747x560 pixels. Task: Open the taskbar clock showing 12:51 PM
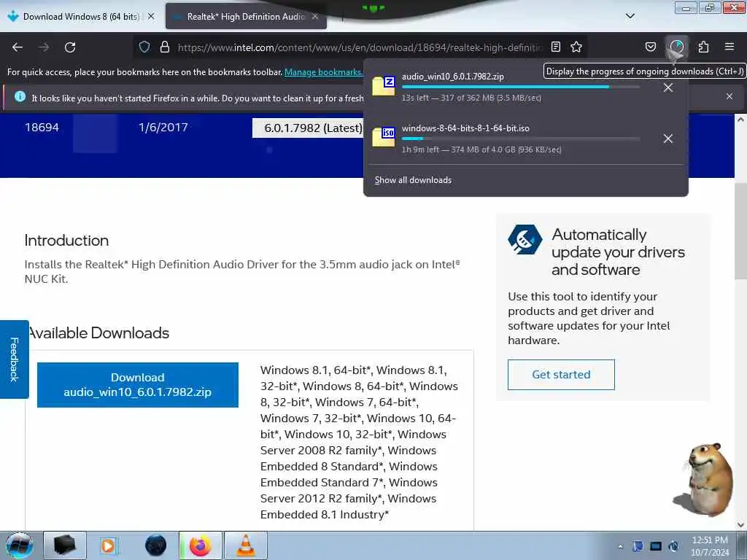[x=710, y=546]
